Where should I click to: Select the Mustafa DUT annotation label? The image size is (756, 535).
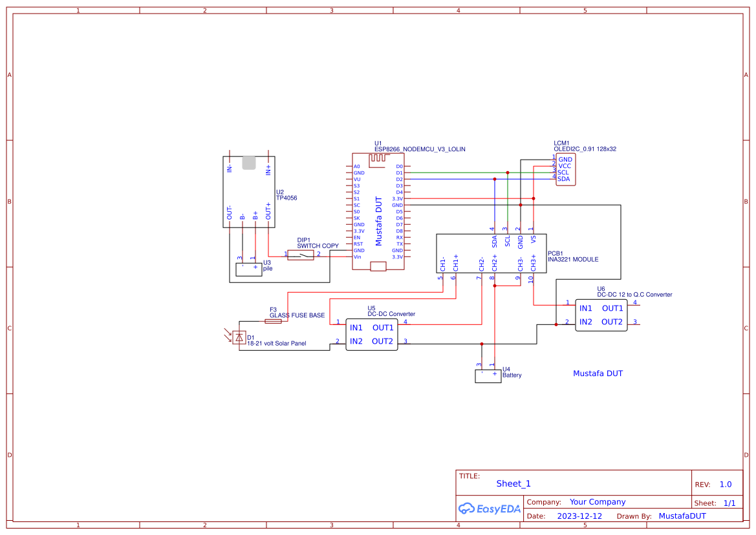pyautogui.click(x=598, y=373)
